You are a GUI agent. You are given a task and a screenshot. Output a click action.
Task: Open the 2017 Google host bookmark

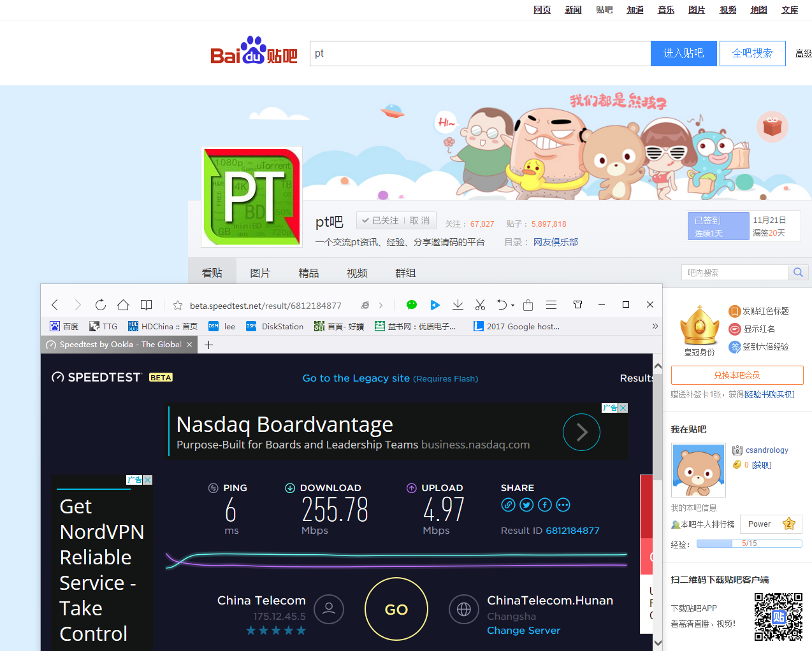tap(517, 326)
